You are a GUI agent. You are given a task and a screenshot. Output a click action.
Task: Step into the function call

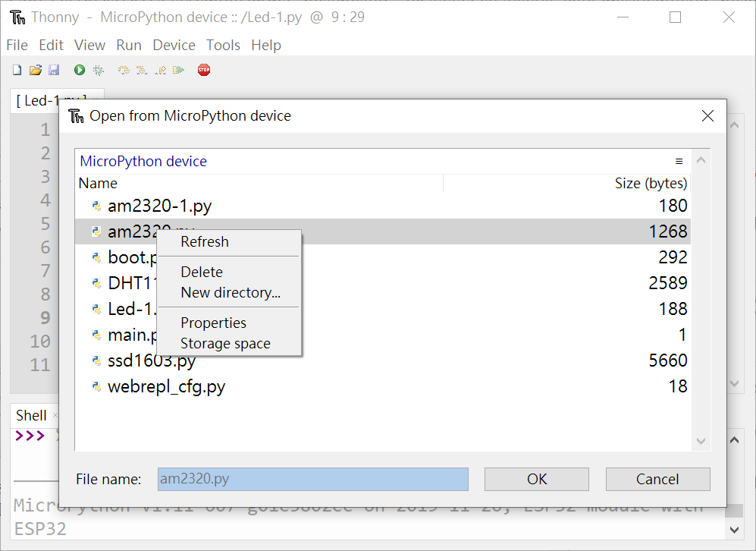(x=141, y=69)
